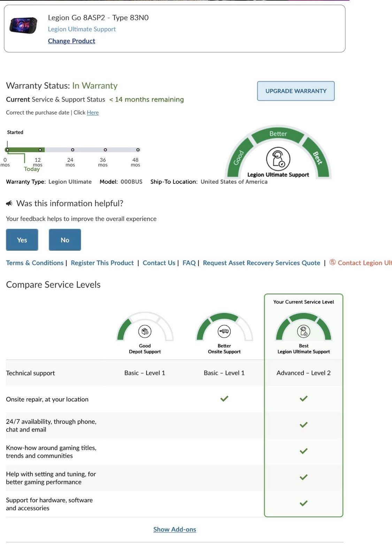This screenshot has height=558, width=392.
Task: Click the green warranty progress bar
Action: click(25, 150)
